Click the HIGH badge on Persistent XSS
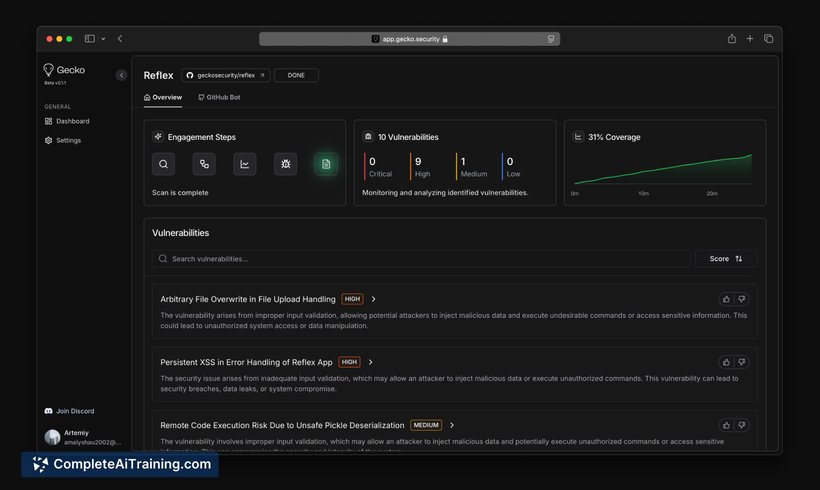820x490 pixels. click(x=349, y=362)
